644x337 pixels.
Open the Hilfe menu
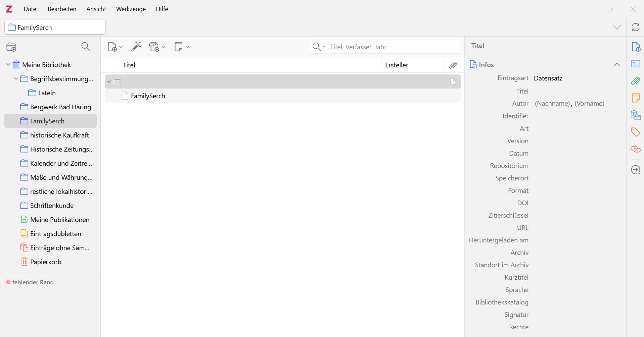tap(162, 9)
